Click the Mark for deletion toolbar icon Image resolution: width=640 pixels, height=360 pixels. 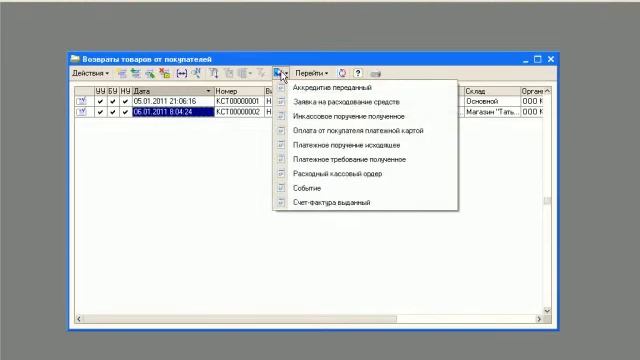coord(164,73)
